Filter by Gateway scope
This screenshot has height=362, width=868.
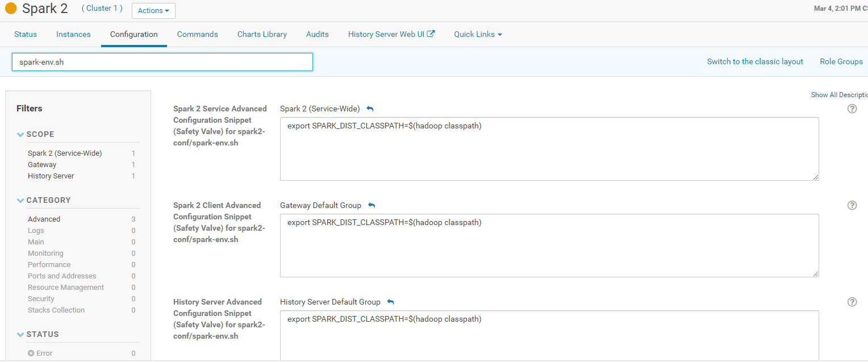42,164
